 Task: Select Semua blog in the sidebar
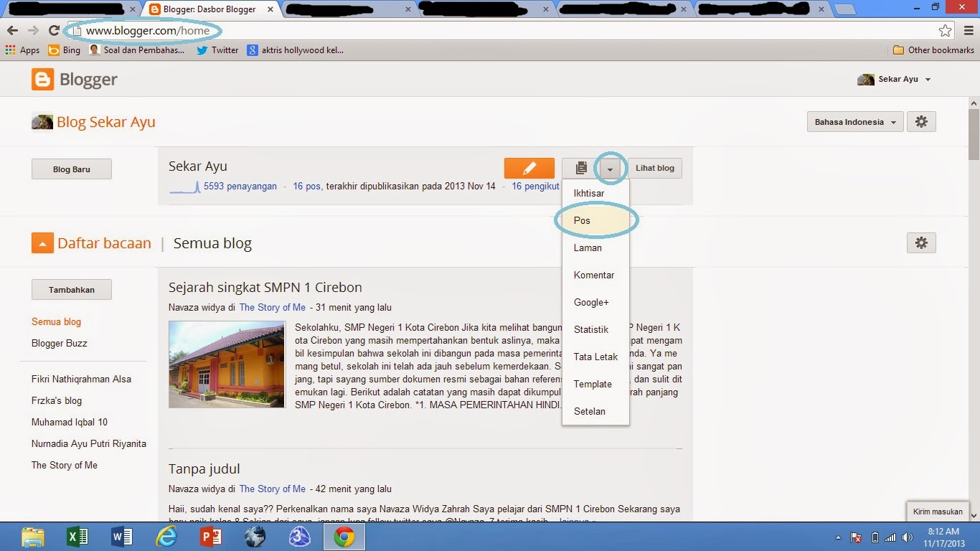[56, 321]
